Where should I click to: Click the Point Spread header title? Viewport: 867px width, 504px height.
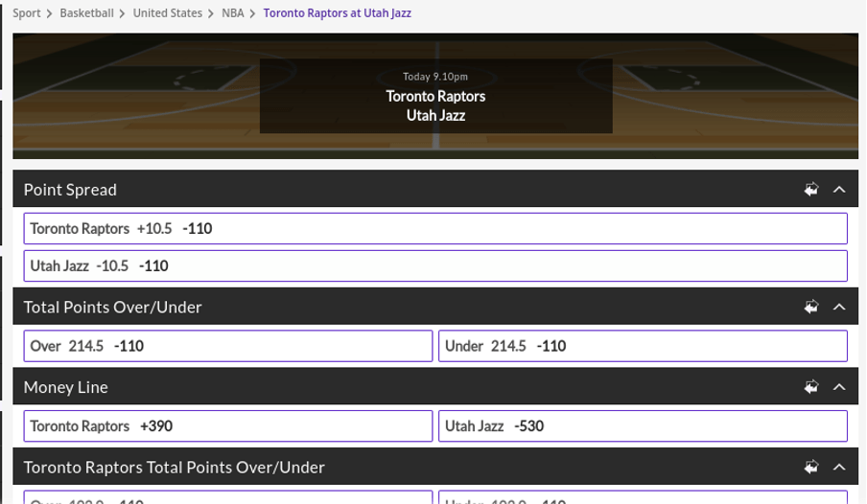tap(70, 190)
